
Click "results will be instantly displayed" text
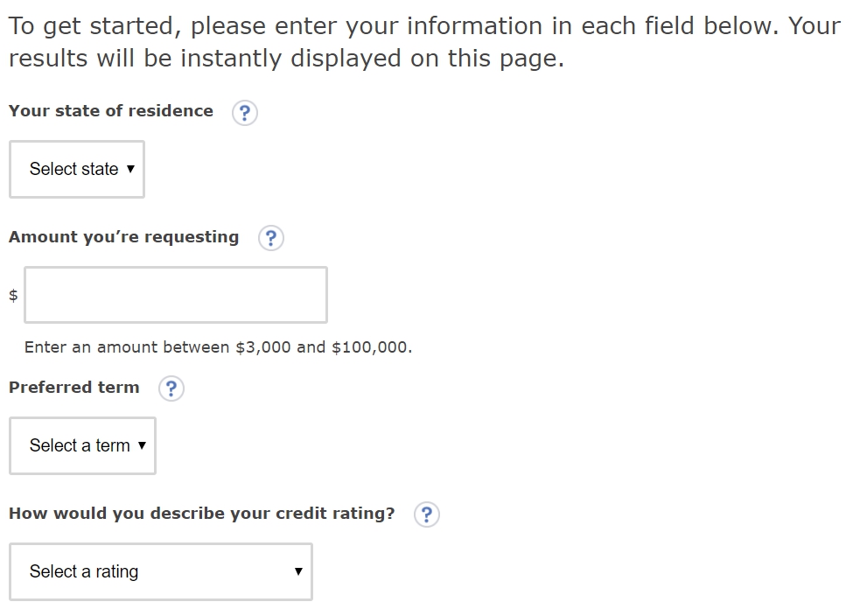[x=286, y=59]
